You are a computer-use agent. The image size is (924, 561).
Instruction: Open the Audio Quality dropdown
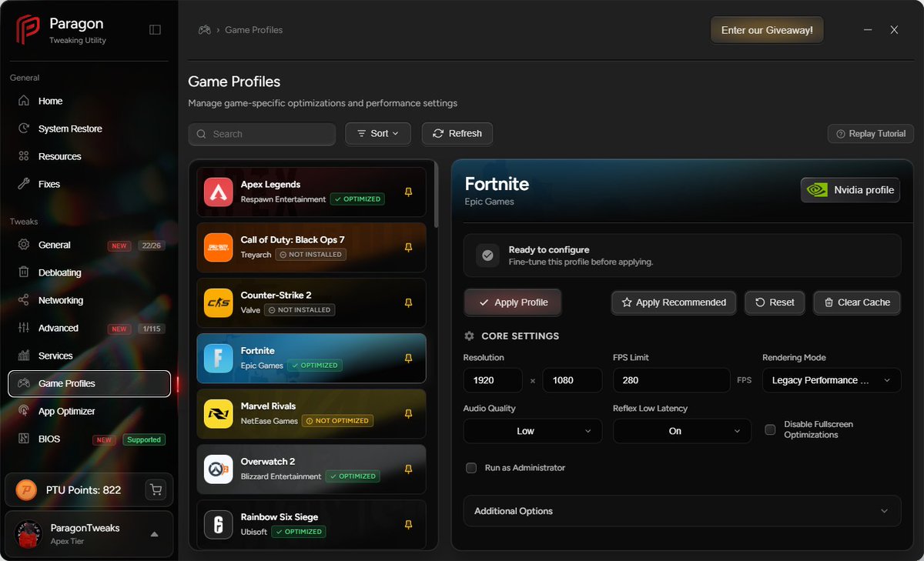pos(533,431)
